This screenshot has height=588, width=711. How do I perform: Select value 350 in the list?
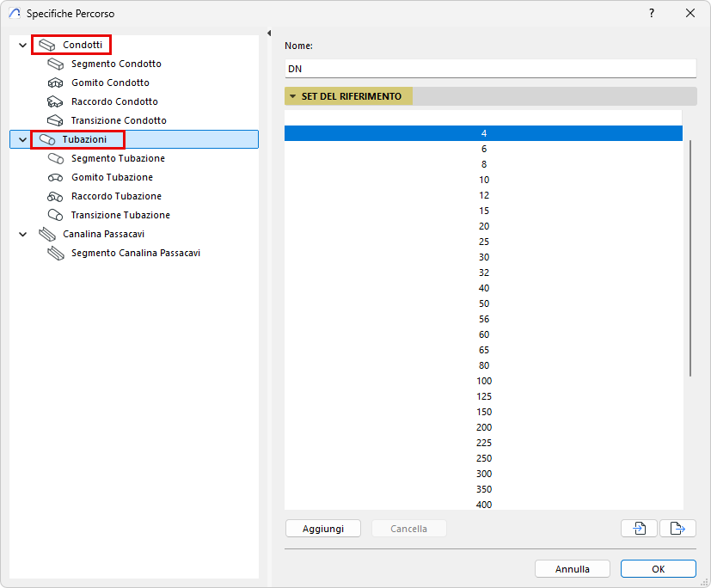tap(483, 489)
